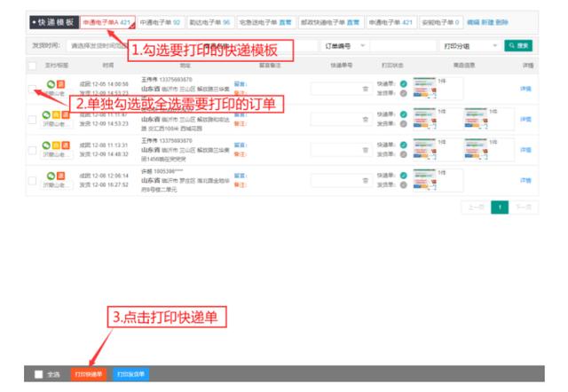Viewport: 568px width, 392px height.
Task: Click the trash icon in the 12:06:14 order's tracking field
Action: pos(366,181)
